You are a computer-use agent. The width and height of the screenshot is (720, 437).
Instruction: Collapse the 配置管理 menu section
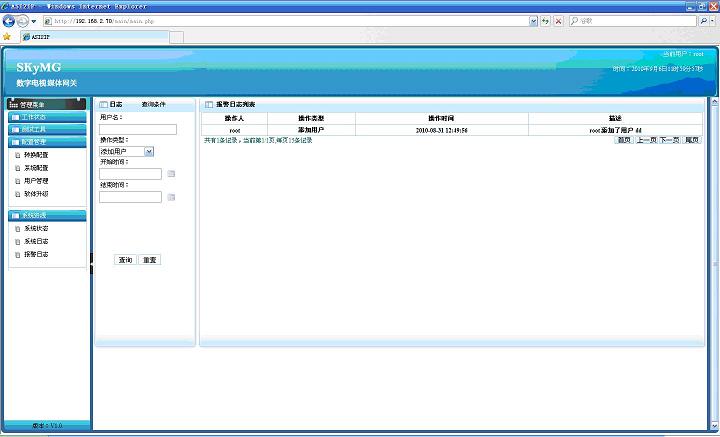coord(33,142)
